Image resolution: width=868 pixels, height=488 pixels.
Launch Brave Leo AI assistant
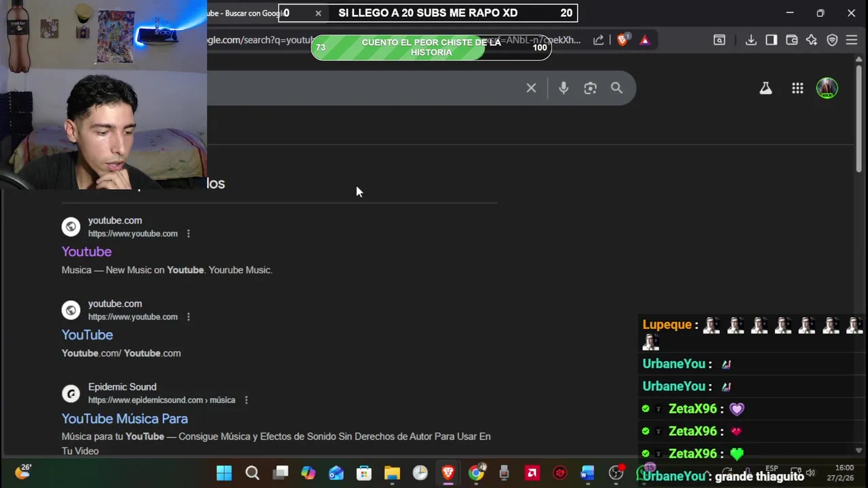(x=812, y=40)
